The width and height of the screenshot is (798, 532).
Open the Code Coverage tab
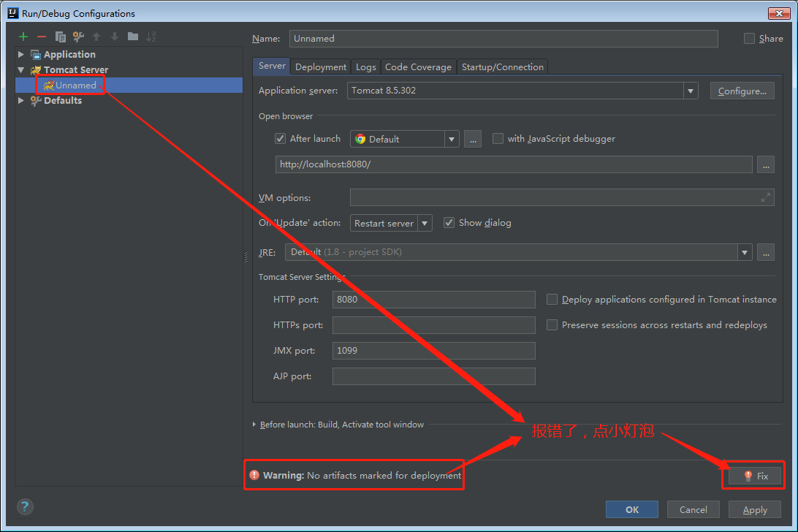tap(418, 66)
